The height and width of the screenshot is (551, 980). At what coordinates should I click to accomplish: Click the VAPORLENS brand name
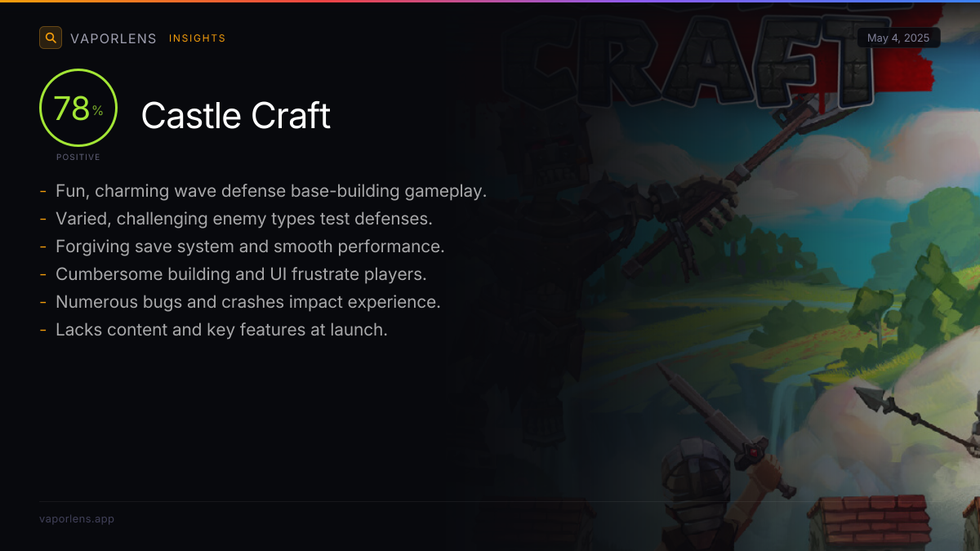(114, 38)
